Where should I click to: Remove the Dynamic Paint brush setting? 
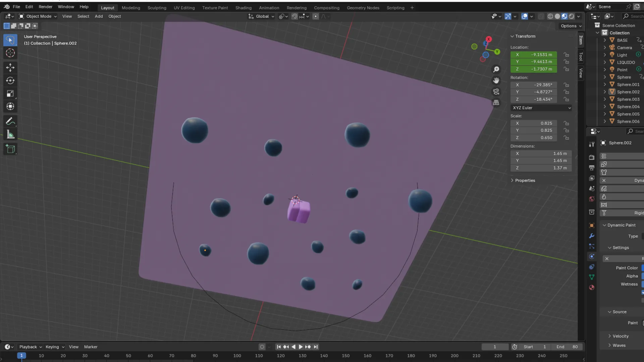point(607,259)
